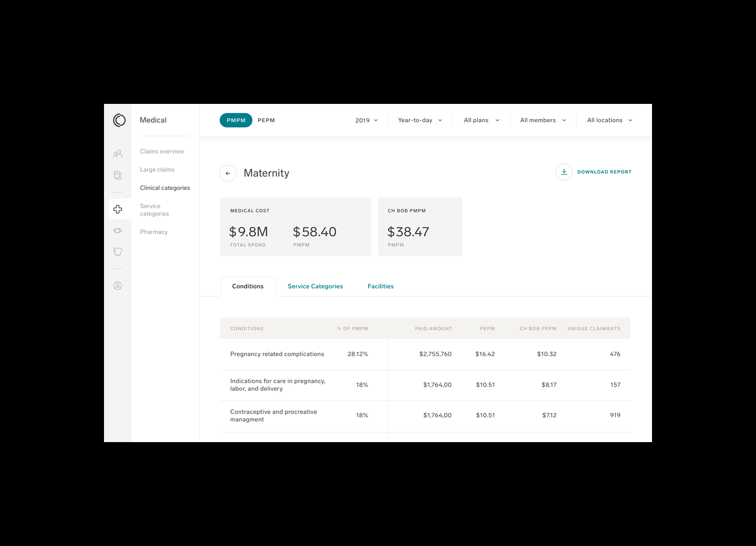Viewport: 756px width, 546px height.
Task: Click the $9.8M total spend figure
Action: click(x=249, y=232)
